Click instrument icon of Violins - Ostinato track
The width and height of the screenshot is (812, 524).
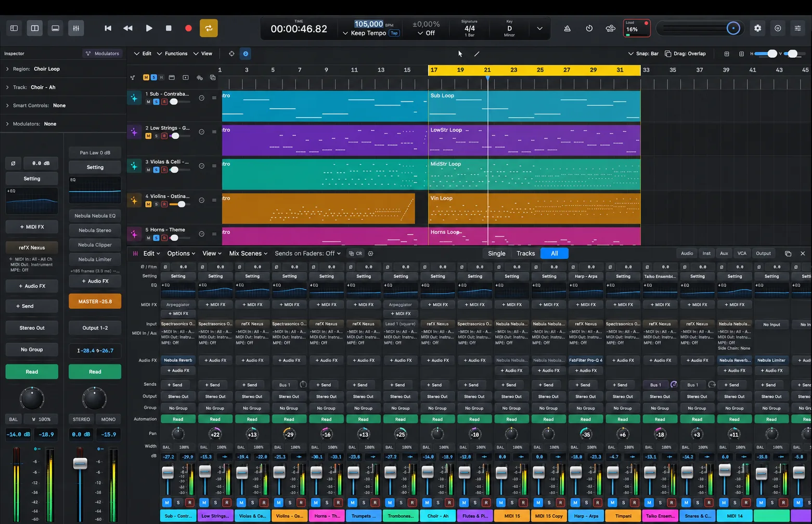point(134,200)
